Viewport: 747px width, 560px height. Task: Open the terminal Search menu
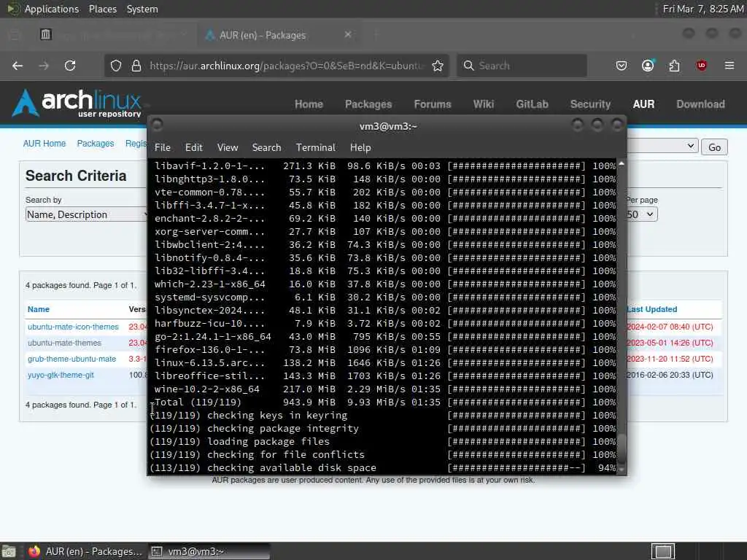point(266,147)
